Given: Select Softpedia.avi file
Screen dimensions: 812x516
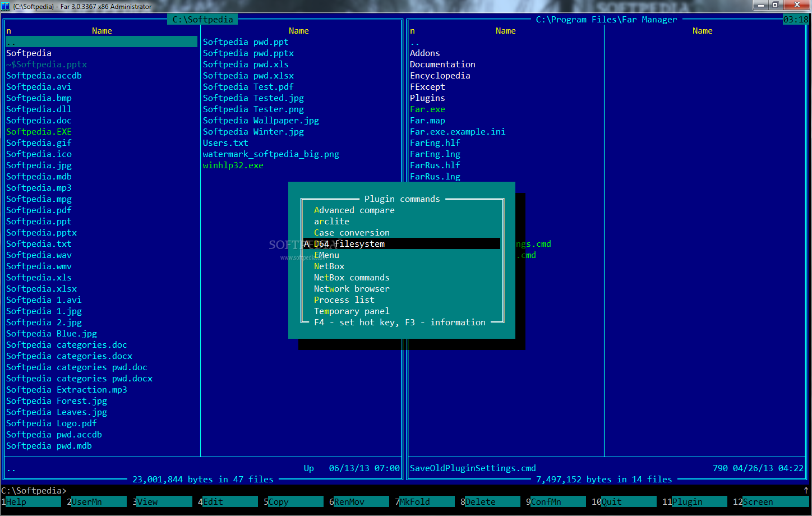Looking at the screenshot, I should [39, 87].
